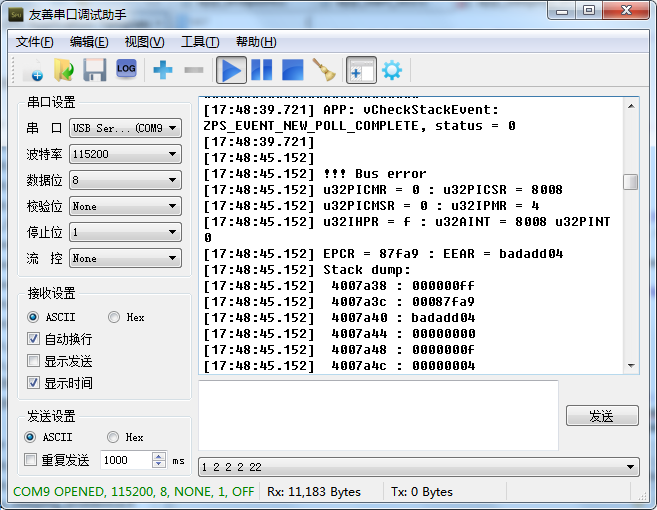Expand the data bits 8 dropdown
This screenshot has height=510, width=657.
pos(125,180)
